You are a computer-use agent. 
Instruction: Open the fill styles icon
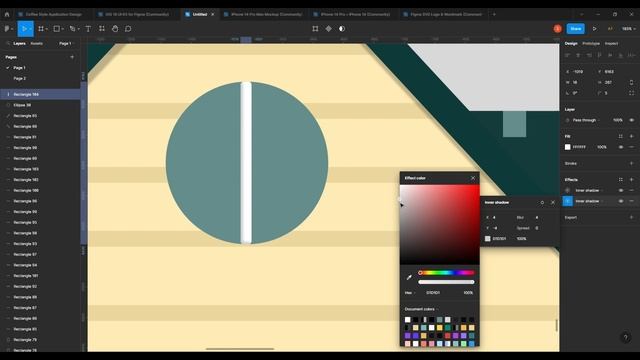(621, 136)
